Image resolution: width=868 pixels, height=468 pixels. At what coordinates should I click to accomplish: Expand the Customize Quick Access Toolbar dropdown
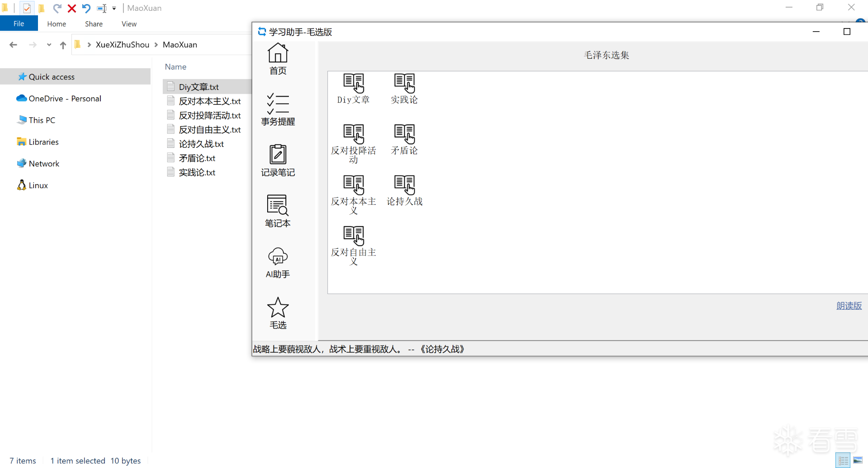tap(114, 8)
